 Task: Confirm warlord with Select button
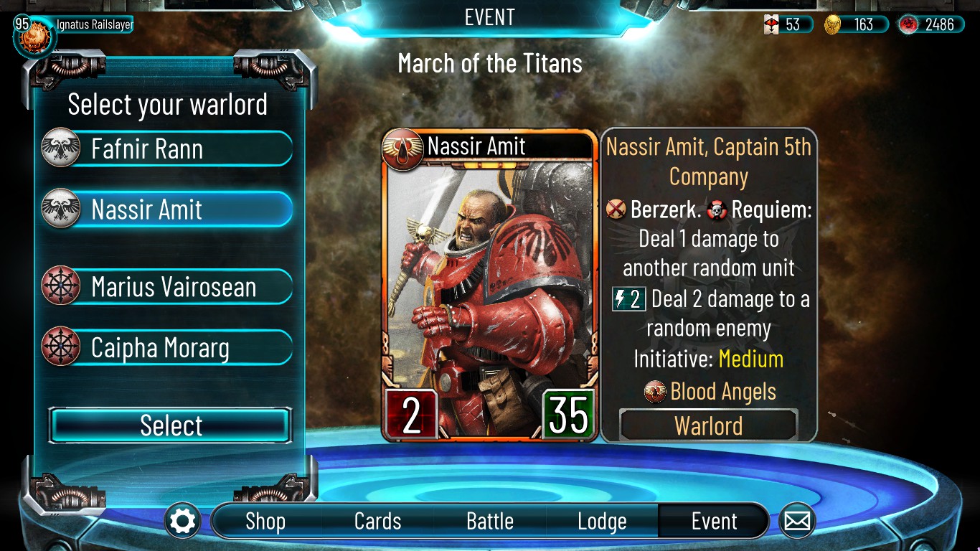(171, 425)
